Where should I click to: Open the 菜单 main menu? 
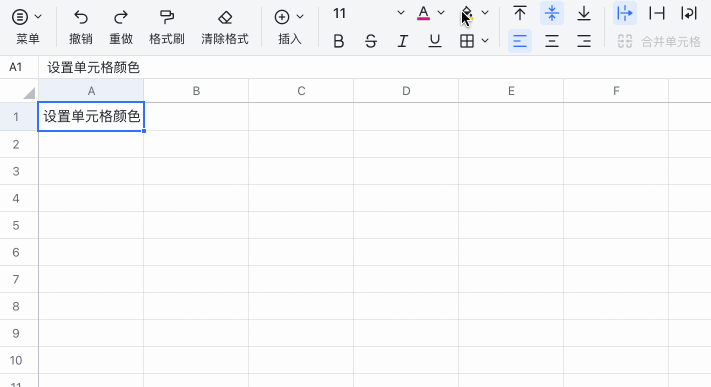27,27
